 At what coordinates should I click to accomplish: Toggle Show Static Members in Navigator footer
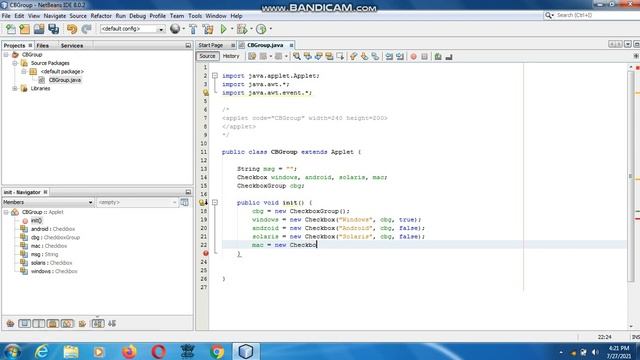click(x=38, y=324)
